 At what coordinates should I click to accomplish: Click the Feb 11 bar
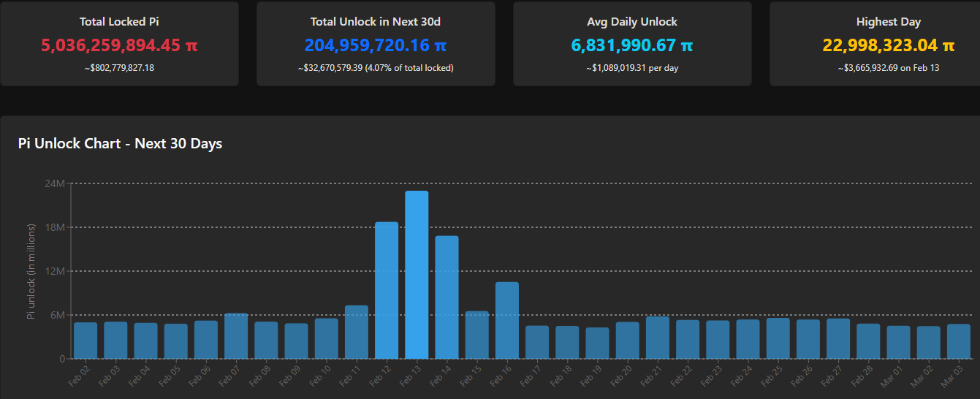point(357,332)
